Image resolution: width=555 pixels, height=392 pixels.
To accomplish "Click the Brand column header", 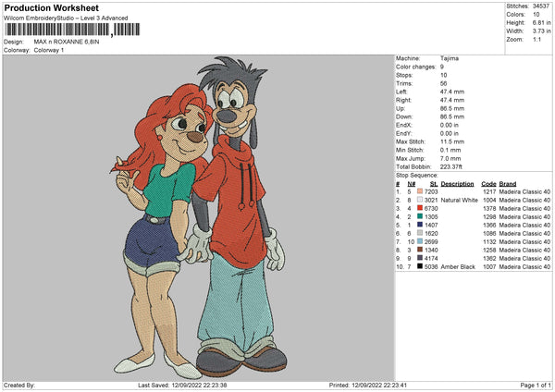I will 509,183.
